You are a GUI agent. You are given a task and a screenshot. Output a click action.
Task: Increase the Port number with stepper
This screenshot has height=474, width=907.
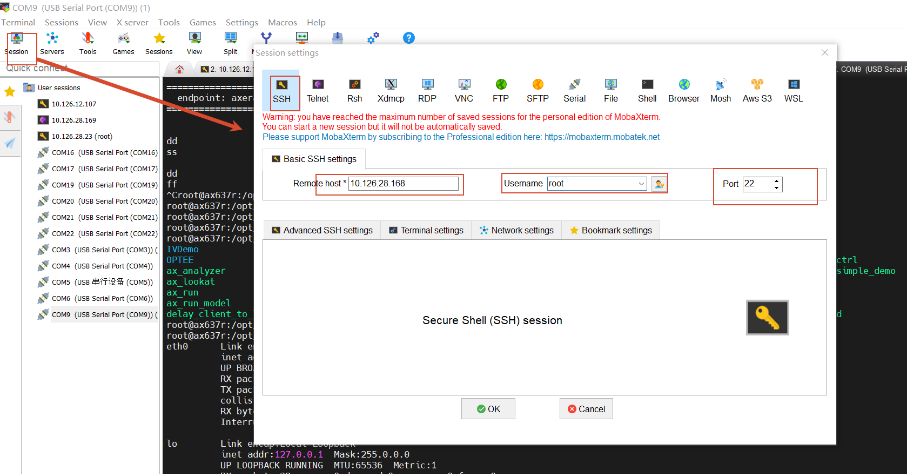coord(776,180)
